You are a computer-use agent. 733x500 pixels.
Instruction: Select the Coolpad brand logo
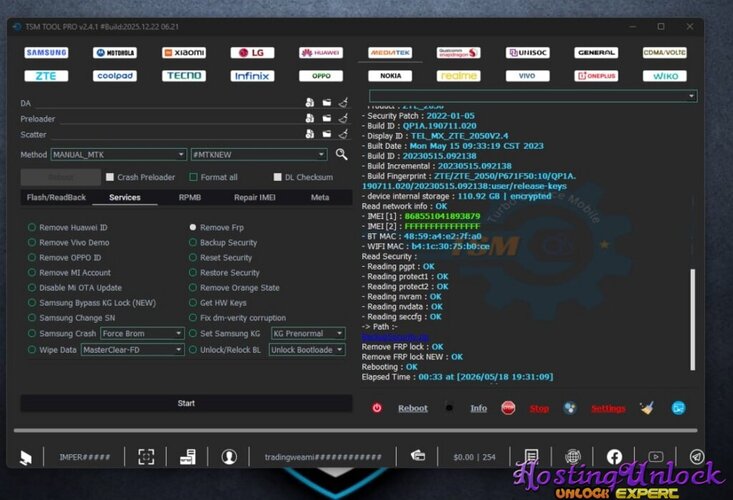point(115,76)
